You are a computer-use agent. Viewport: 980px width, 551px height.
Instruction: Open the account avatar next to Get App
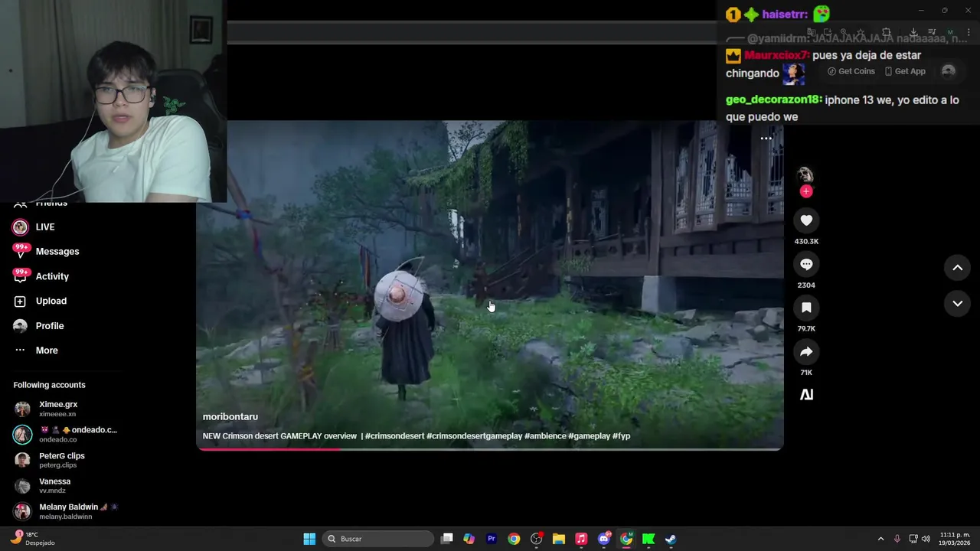point(949,71)
